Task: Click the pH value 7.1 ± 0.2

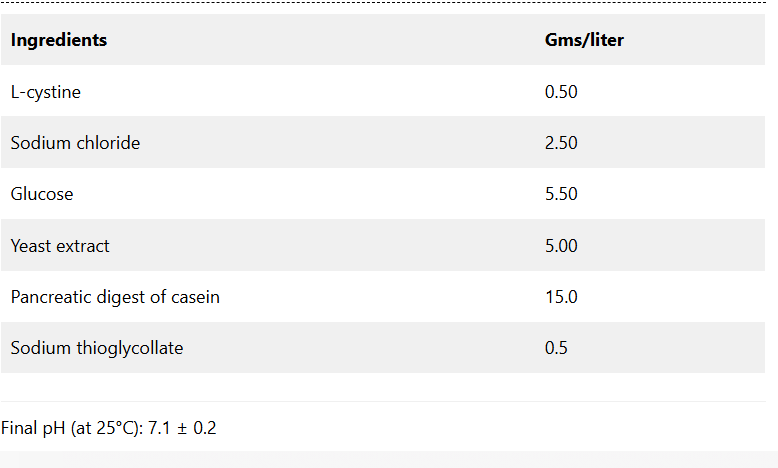Action: tap(182, 428)
